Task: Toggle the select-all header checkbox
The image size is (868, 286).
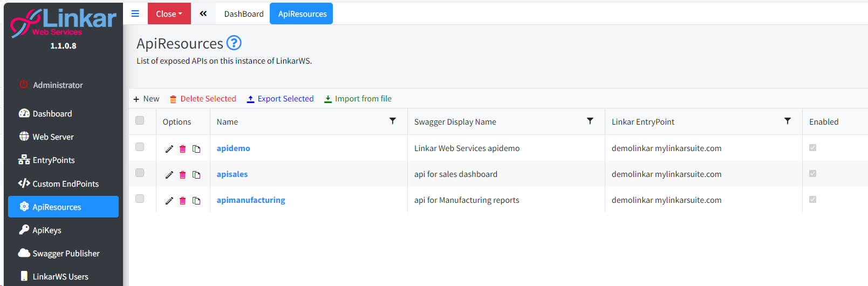Action: coord(140,120)
